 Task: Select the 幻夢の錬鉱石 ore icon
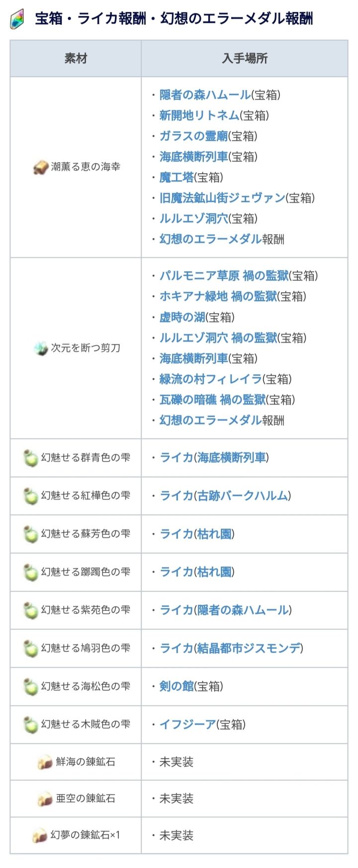pyautogui.click(x=40, y=836)
